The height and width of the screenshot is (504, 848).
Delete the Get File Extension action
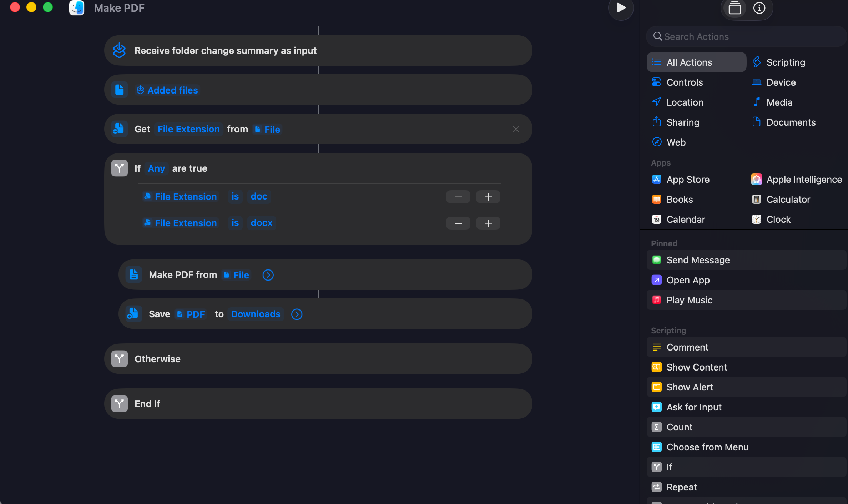point(516,129)
